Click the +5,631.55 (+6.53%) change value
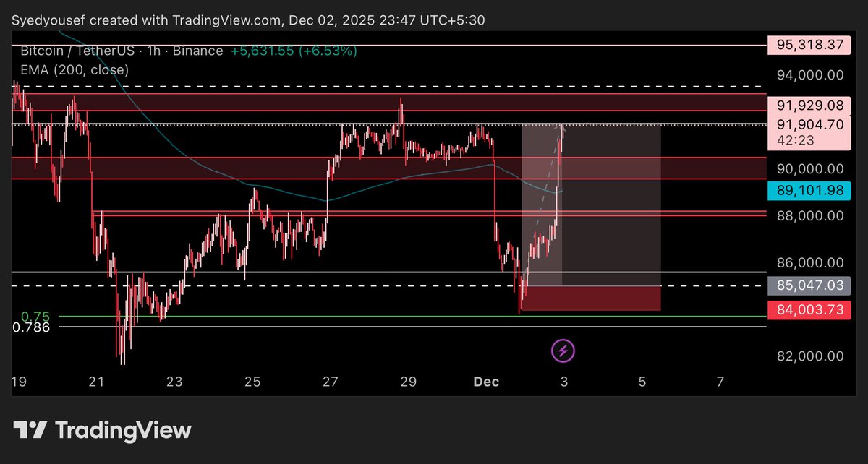The height and width of the screenshot is (464, 868). pos(294,51)
